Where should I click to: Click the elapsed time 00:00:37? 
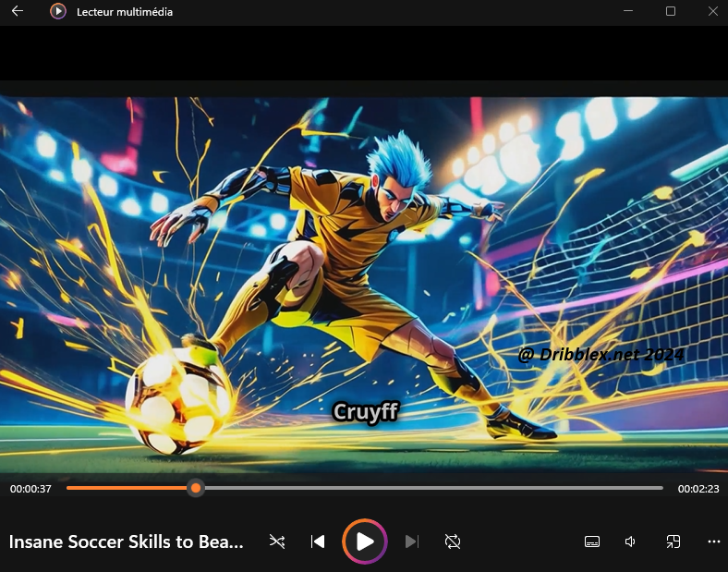[30, 489]
